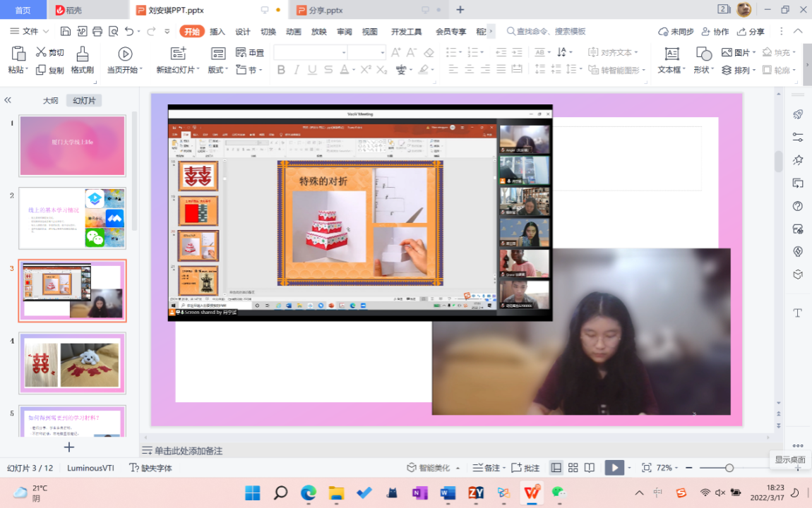Open the font name combo box
Image resolution: width=812 pixels, height=508 pixels.
(x=311, y=52)
